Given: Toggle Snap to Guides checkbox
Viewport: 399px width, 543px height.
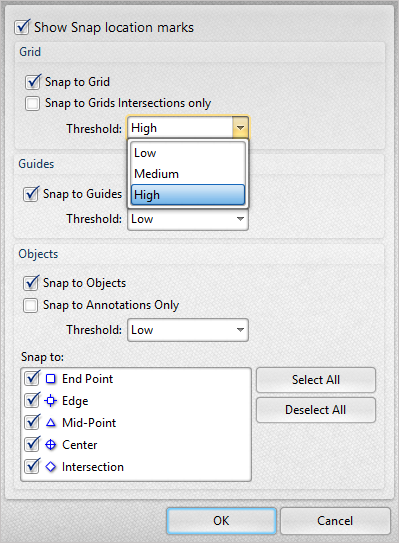Looking at the screenshot, I should pos(31,194).
